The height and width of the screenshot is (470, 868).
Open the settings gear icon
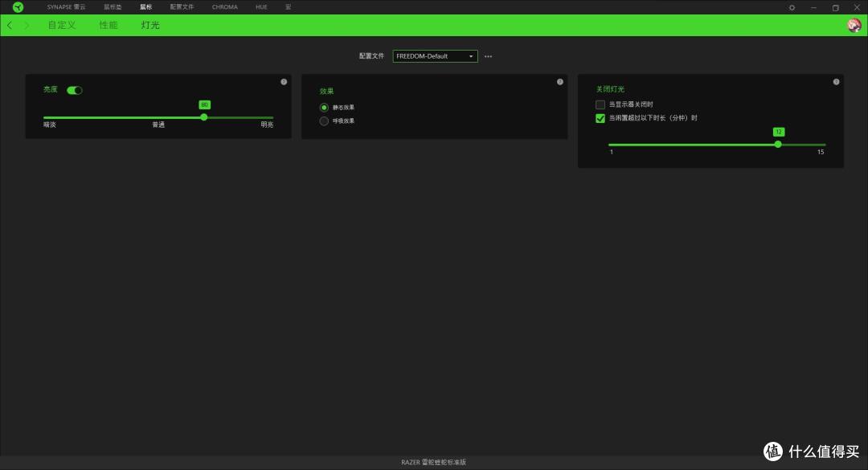tap(792, 8)
